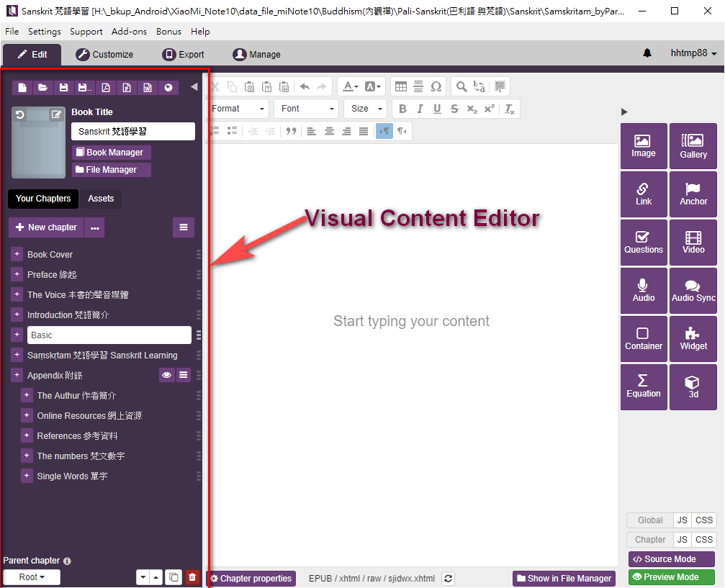Select Online Resources 網上資源 chapter
This screenshot has height=588, width=725.
coord(89,415)
